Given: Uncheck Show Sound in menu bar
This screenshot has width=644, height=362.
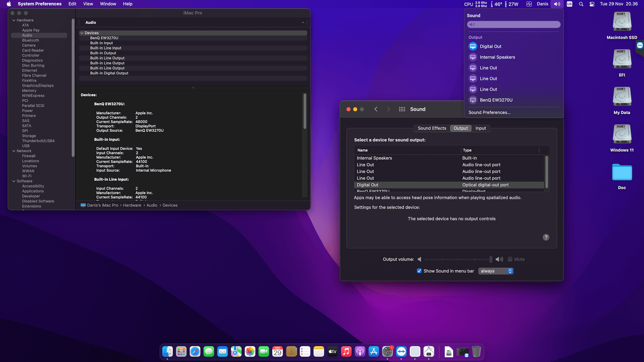Looking at the screenshot, I should click(419, 271).
